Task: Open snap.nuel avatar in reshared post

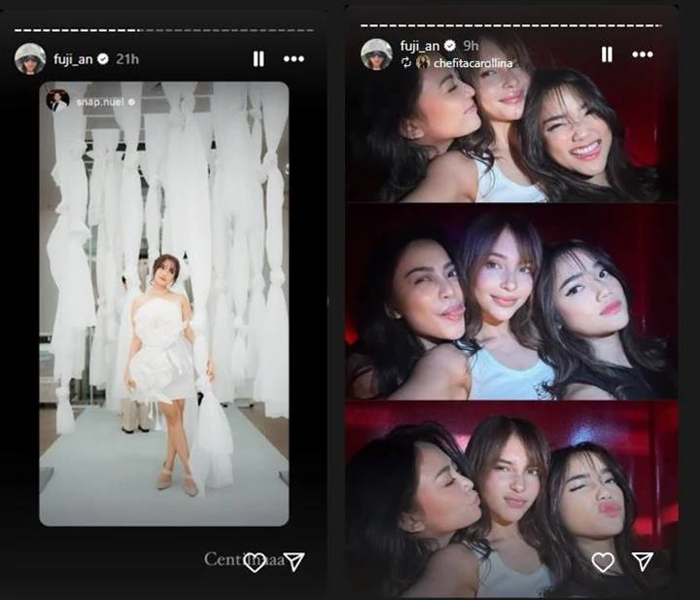Action: click(x=57, y=101)
